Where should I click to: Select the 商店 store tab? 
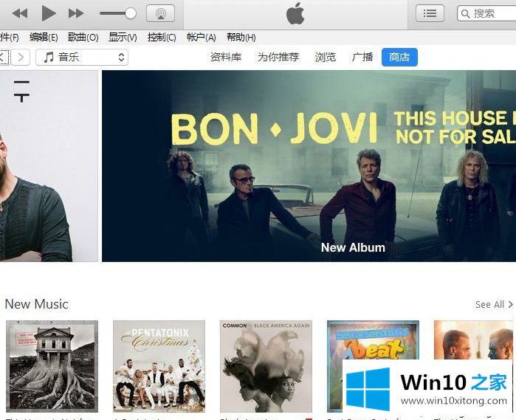(x=399, y=58)
